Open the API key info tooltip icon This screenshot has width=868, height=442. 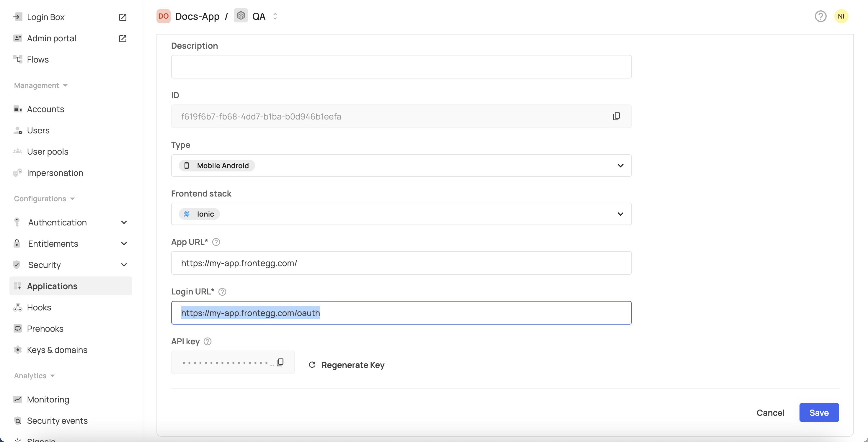click(208, 341)
